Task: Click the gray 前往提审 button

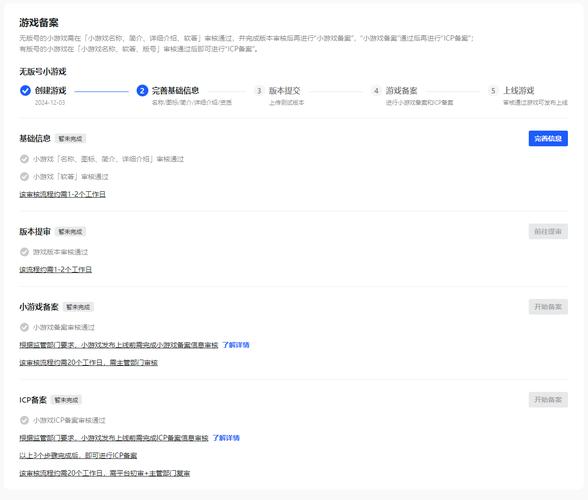Action: click(548, 231)
